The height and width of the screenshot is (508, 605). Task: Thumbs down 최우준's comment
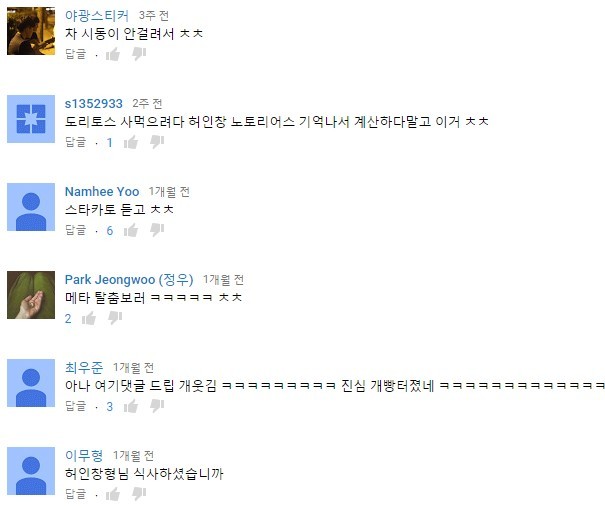157,406
